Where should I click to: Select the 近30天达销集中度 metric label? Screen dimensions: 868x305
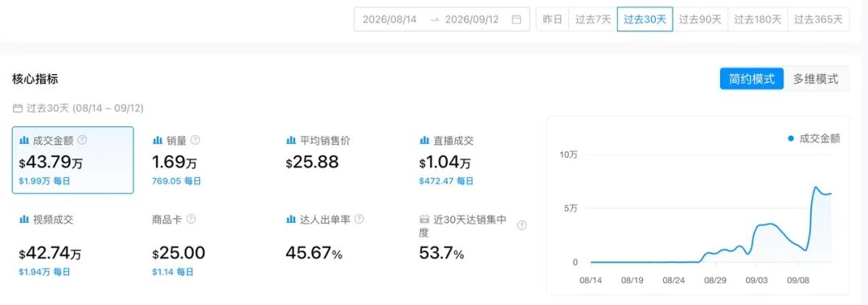464,225
